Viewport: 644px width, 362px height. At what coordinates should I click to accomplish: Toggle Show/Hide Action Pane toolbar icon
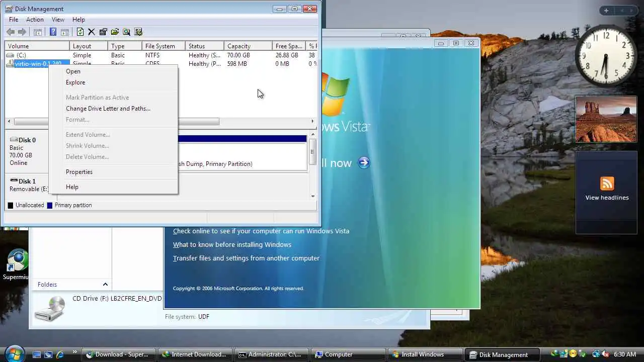[64, 32]
